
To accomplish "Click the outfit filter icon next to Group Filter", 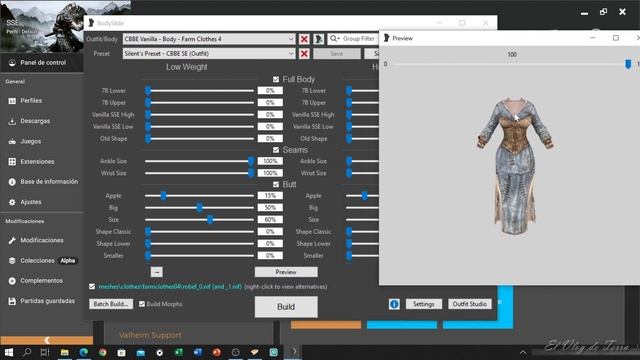I will tap(319, 39).
